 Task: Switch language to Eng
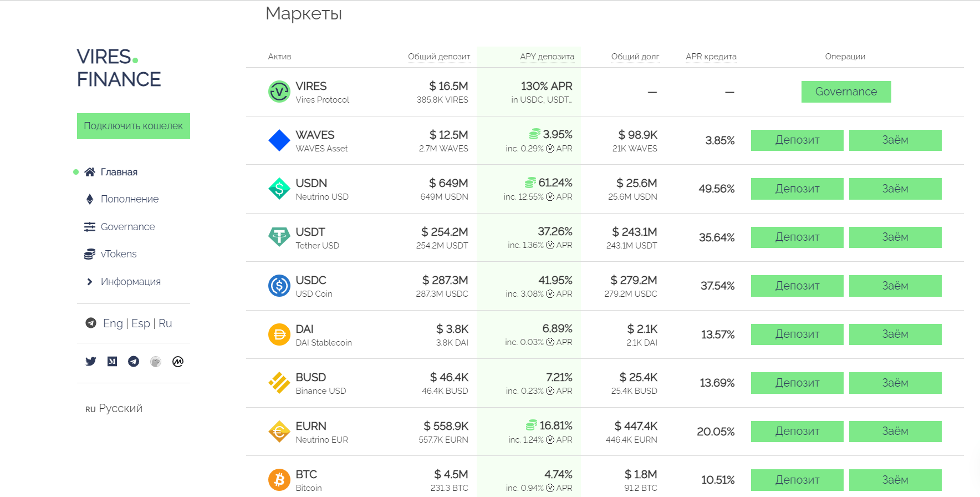click(113, 323)
